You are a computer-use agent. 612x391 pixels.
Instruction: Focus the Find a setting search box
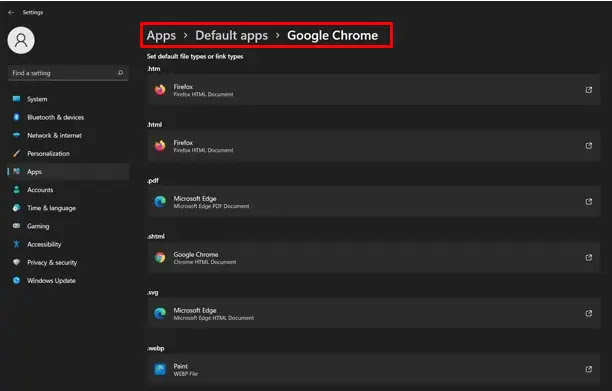point(68,73)
